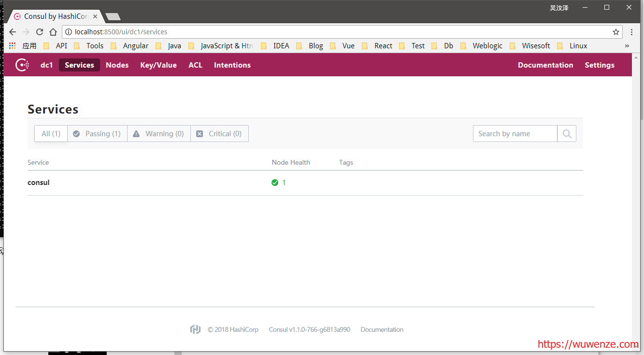The width and height of the screenshot is (644, 355).
Task: Click the browser back arrow
Action: (x=13, y=32)
